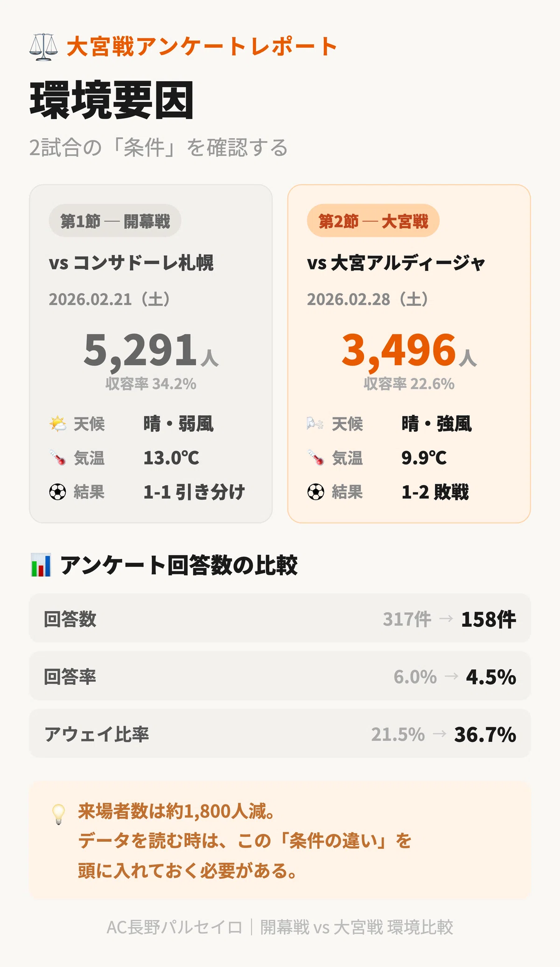Click the bar chart icon by アンケート回答数の比較
This screenshot has width=560, height=967.
(41, 565)
